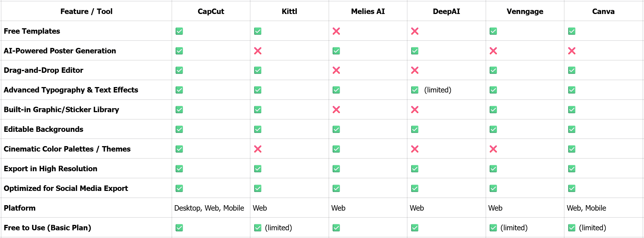
Task: Click the red X for Melies AI Free Templates
Action: click(x=336, y=31)
